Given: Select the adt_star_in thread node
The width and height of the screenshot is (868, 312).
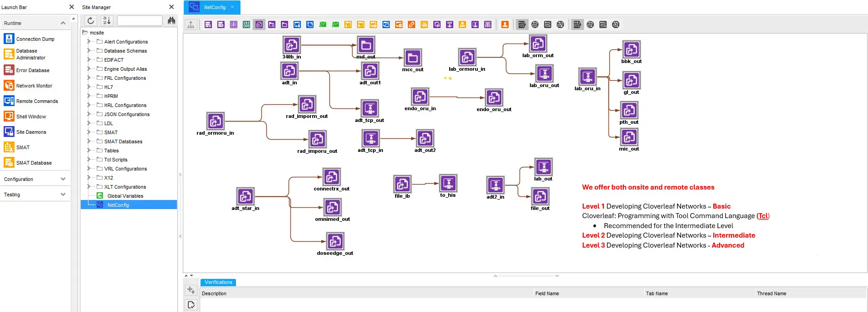Looking at the screenshot, I should pos(245,197).
